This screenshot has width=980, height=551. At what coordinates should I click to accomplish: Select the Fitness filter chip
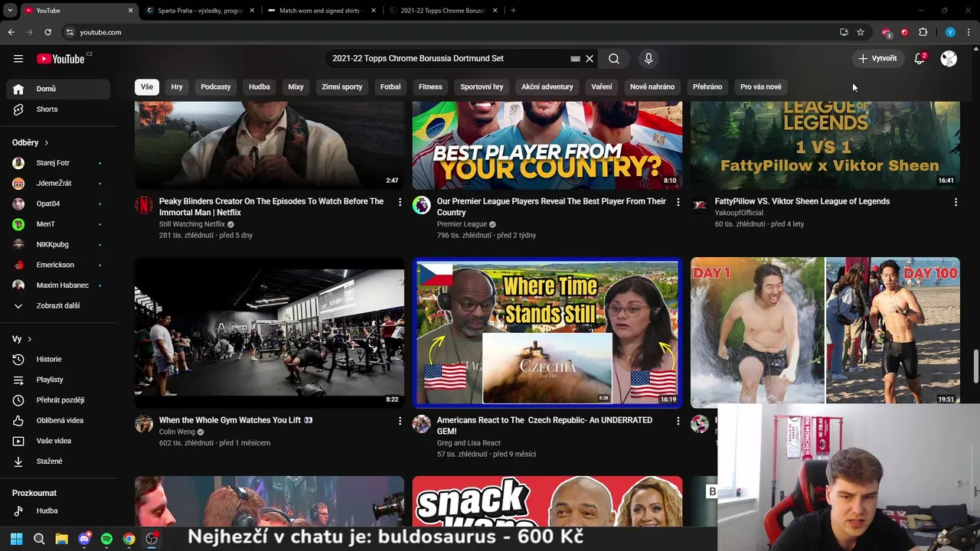click(x=430, y=86)
